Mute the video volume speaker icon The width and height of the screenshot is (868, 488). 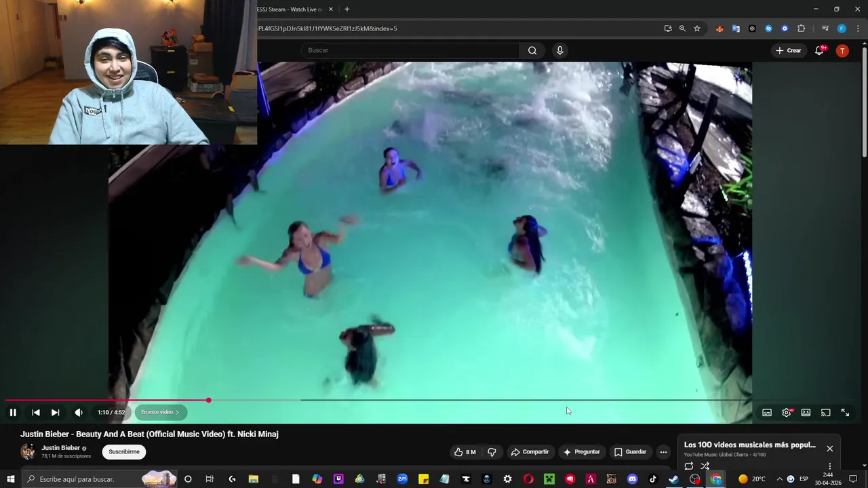point(79,412)
